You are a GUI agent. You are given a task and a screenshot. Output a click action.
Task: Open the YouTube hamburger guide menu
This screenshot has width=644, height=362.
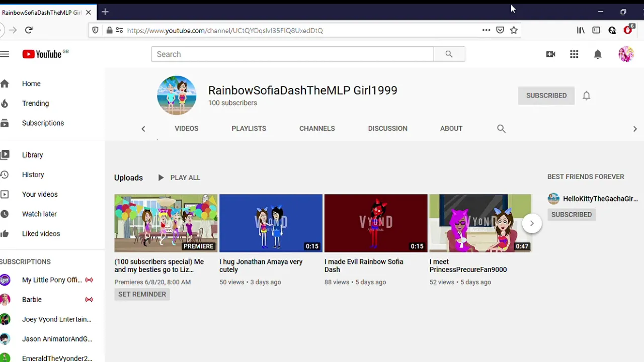tap(5, 54)
